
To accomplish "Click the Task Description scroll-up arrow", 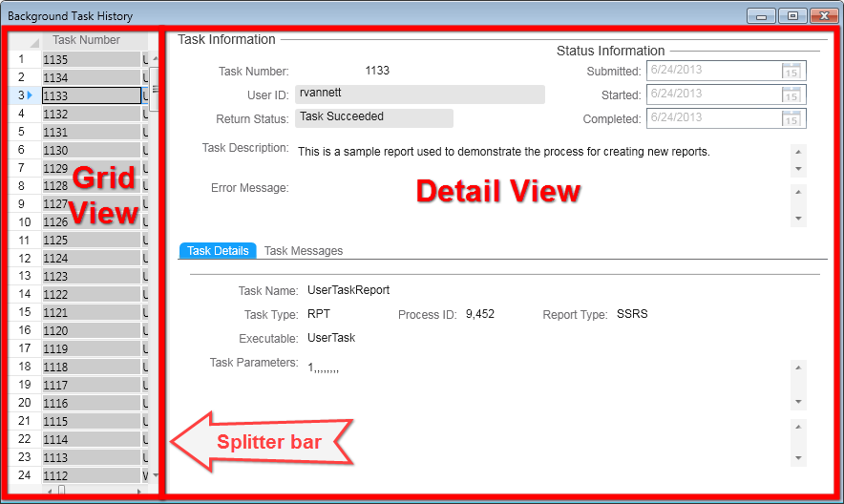I will pos(798,151).
